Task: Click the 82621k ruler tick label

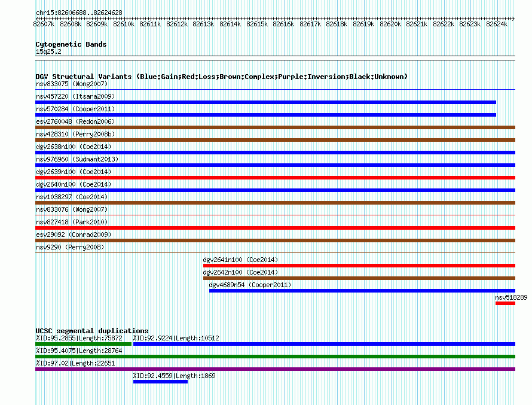Action: coord(417,24)
